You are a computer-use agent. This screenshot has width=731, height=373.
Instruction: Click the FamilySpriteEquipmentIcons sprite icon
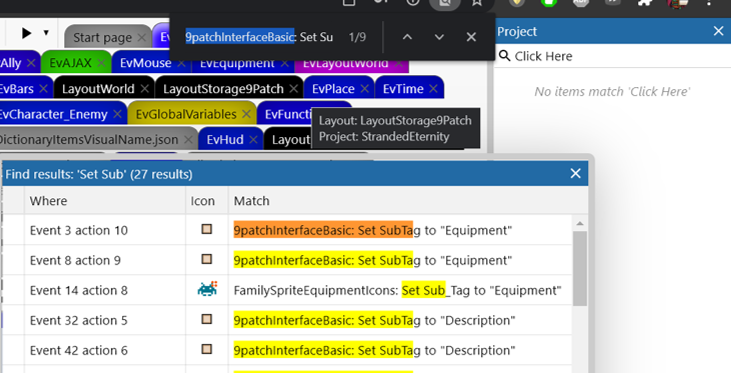click(x=207, y=290)
